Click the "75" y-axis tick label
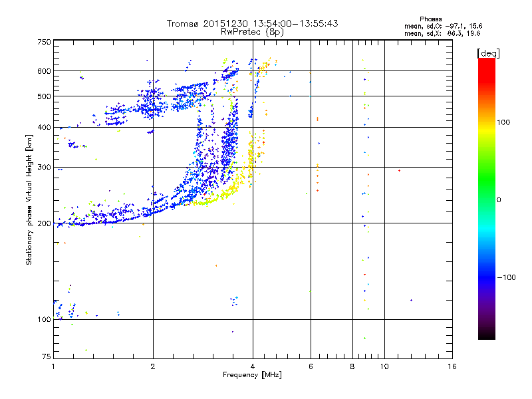This screenshot has width=532, height=399. click(x=47, y=356)
